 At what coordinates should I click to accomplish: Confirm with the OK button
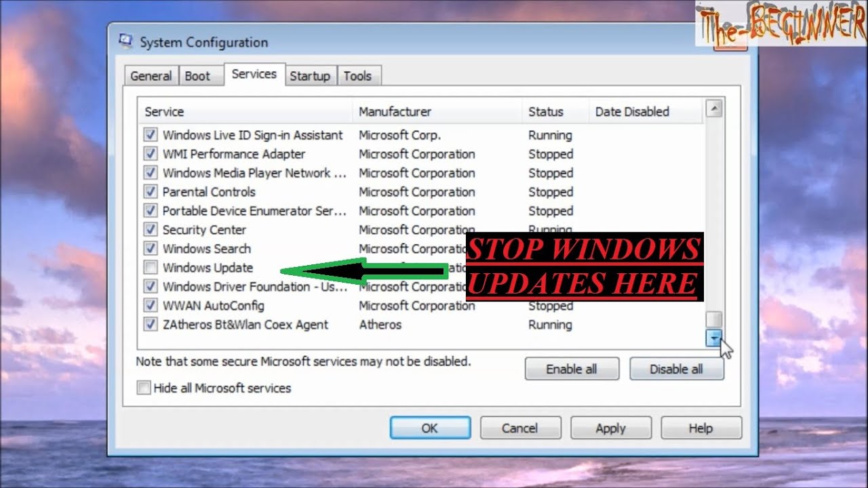click(x=430, y=428)
